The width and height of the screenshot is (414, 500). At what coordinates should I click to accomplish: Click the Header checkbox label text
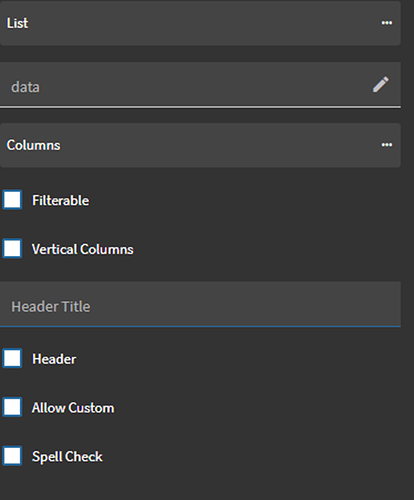[54, 359]
